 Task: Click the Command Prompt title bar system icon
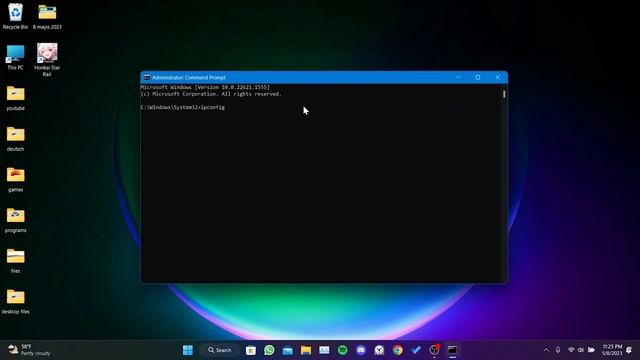(147, 78)
